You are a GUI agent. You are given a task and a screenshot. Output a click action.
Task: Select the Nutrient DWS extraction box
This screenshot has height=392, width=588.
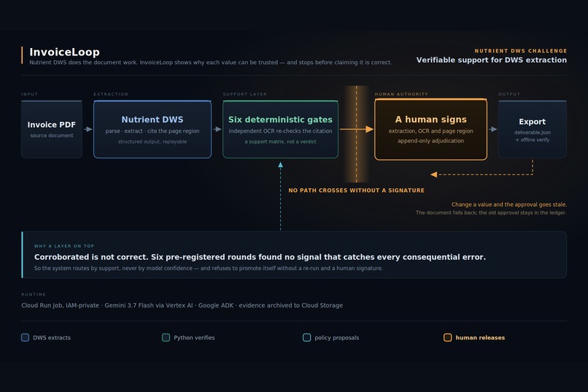tap(152, 129)
